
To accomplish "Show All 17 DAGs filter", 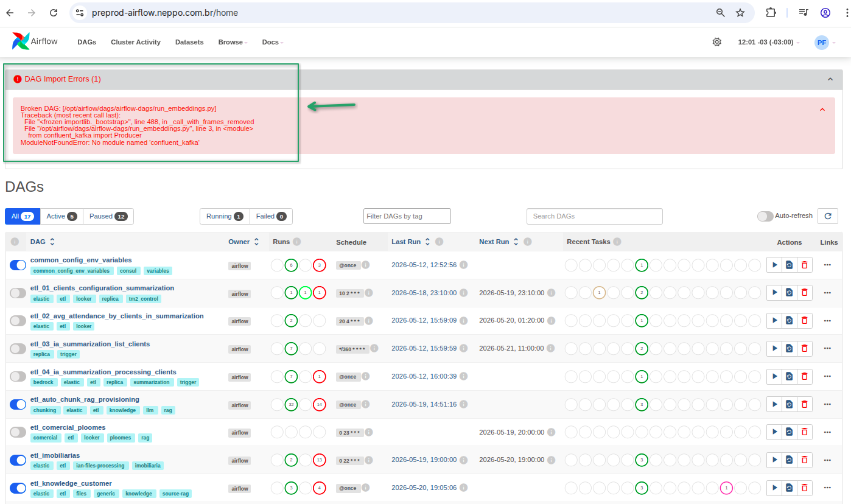I will pos(23,216).
